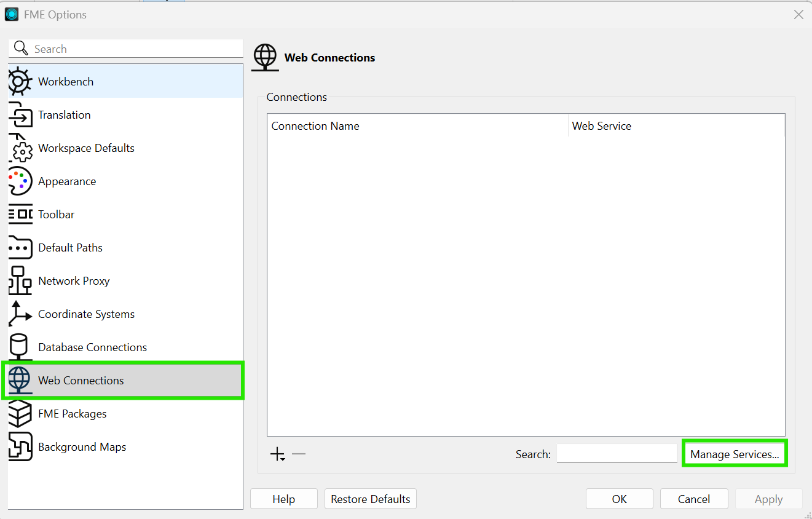Click the Cancel button

694,499
